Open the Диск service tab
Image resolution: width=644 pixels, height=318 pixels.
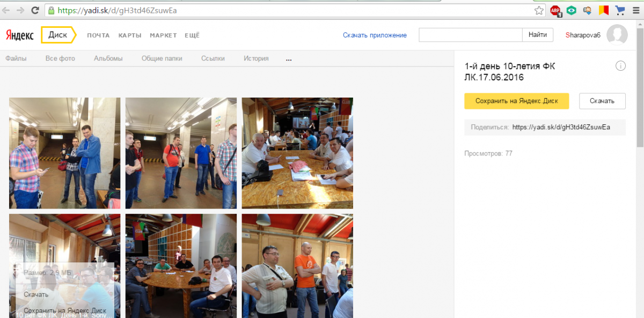pos(58,35)
